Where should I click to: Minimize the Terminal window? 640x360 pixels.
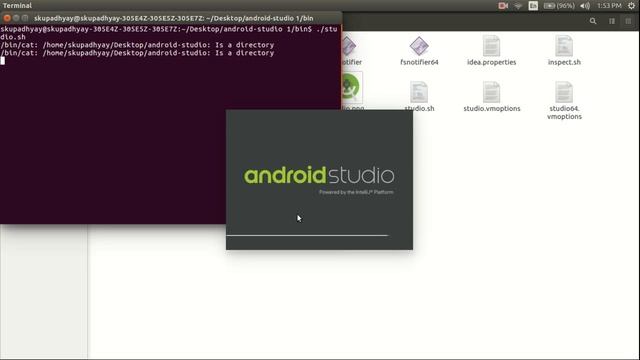click(16, 18)
